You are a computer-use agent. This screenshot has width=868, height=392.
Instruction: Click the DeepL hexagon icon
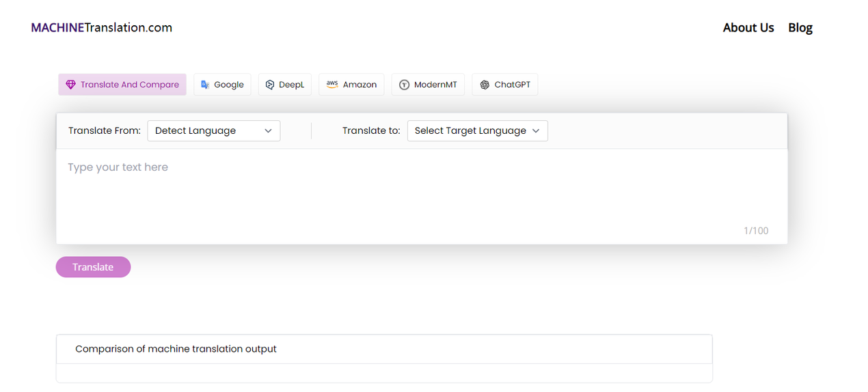[x=270, y=85]
